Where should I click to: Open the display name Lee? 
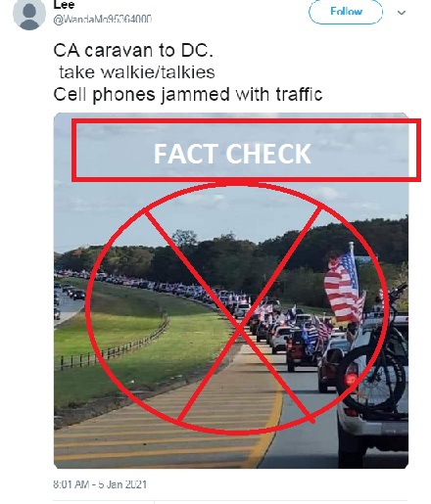point(64,4)
